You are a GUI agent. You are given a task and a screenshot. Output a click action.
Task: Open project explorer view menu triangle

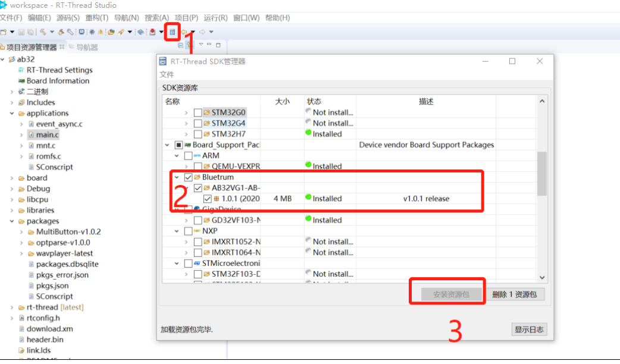(x=201, y=44)
